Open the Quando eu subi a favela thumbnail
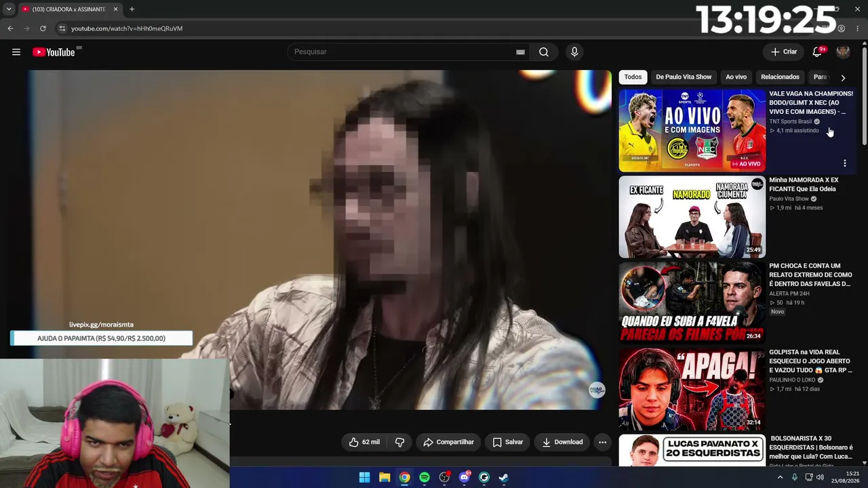Image resolution: width=868 pixels, height=488 pixels. pyautogui.click(x=692, y=303)
